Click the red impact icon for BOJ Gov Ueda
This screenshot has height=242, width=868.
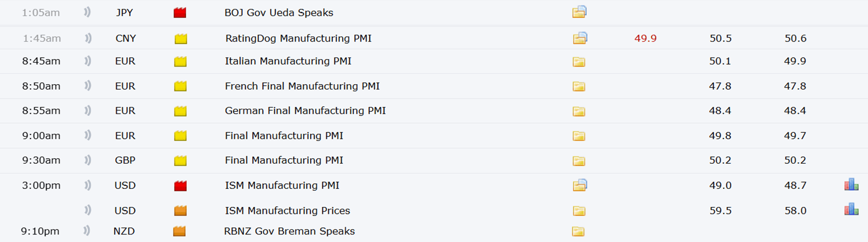coord(180,13)
